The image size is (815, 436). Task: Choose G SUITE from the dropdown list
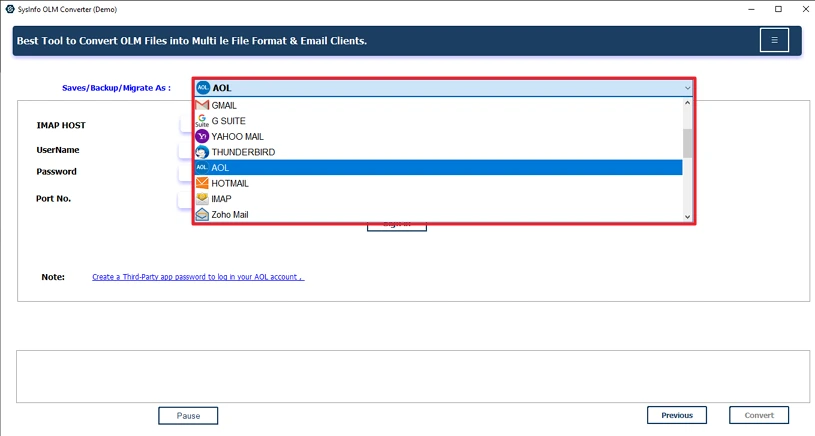[x=438, y=121]
